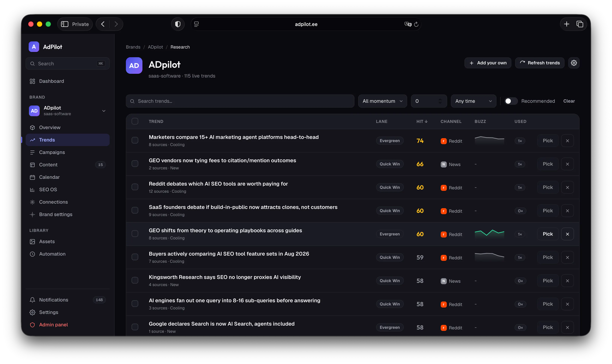The image size is (612, 364).
Task: Open Notifications with 148 badge
Action: coord(67,300)
